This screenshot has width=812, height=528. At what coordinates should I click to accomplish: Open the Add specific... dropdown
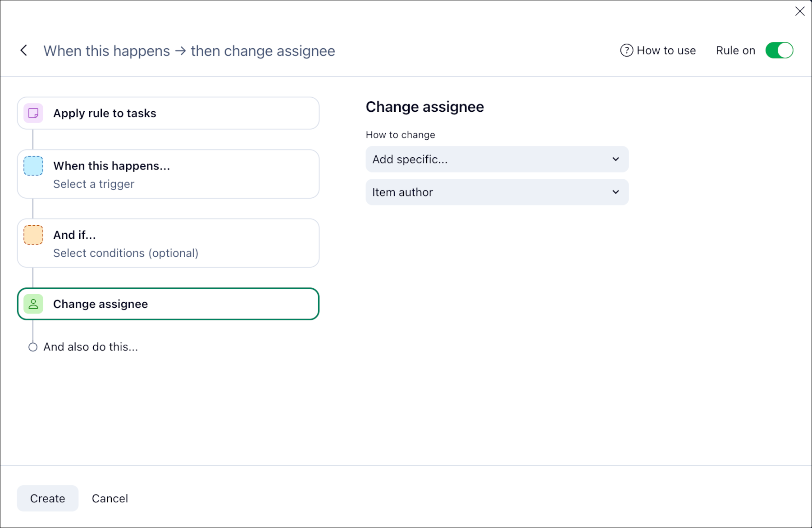[497, 159]
